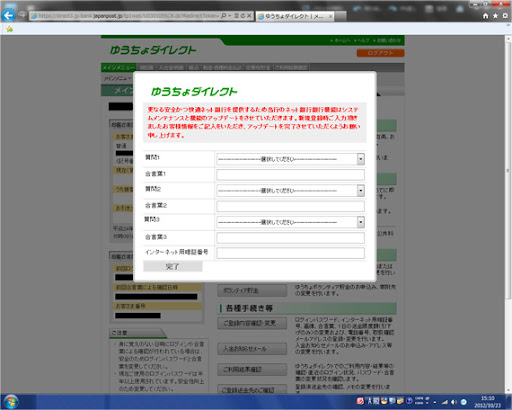Click the ボランティア貯金 button
Screen dimensions: 512x410
click(x=252, y=291)
